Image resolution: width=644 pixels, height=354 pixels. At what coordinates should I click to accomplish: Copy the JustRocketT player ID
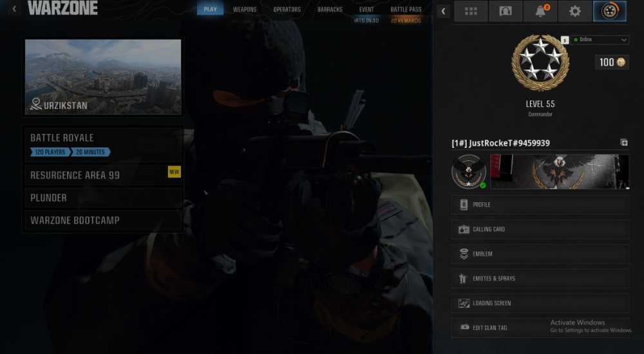point(624,142)
